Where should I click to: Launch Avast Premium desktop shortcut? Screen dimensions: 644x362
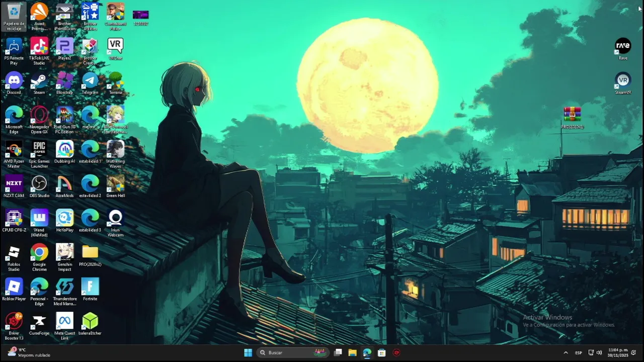coord(39,16)
